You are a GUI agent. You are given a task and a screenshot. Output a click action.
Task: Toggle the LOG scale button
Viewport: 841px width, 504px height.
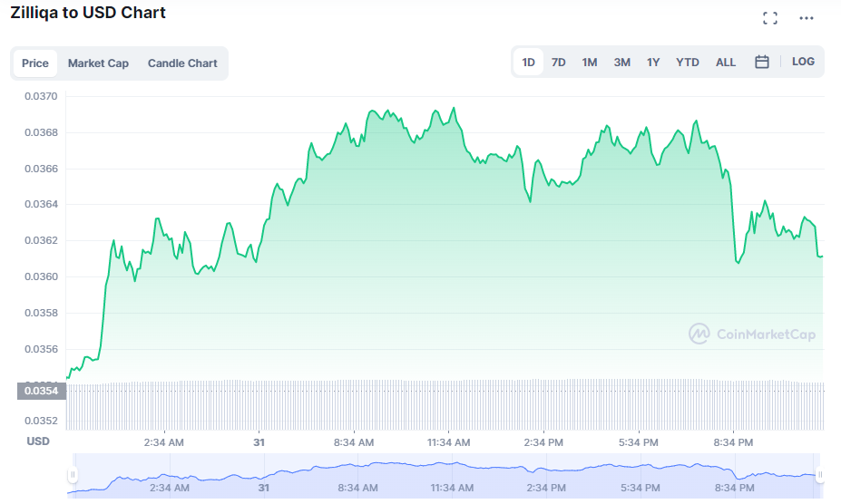(x=803, y=62)
